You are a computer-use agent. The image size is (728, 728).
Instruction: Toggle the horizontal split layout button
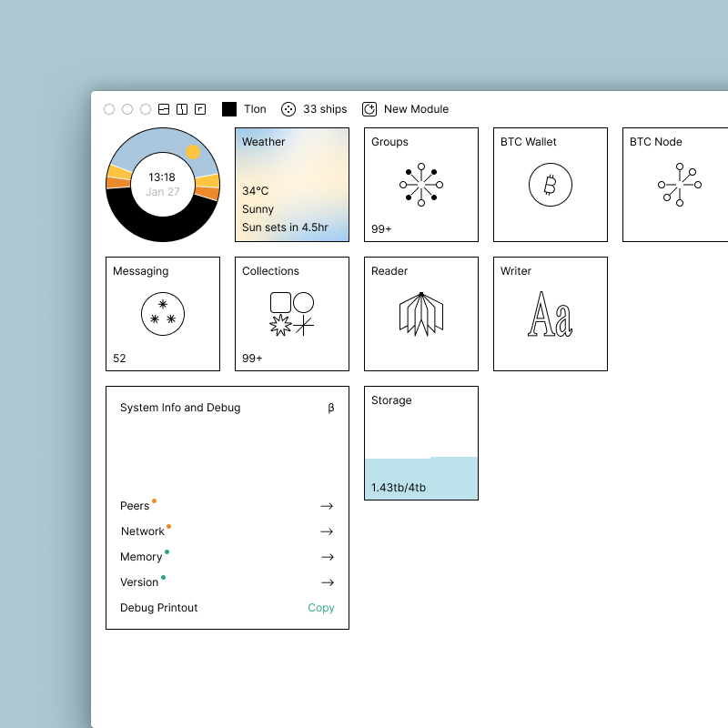(164, 109)
